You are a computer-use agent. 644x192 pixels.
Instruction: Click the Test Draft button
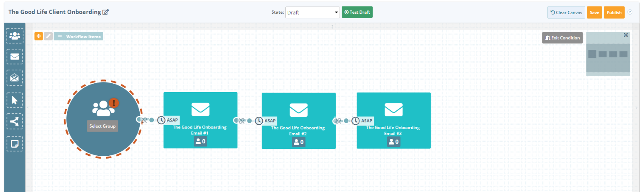[x=357, y=12]
